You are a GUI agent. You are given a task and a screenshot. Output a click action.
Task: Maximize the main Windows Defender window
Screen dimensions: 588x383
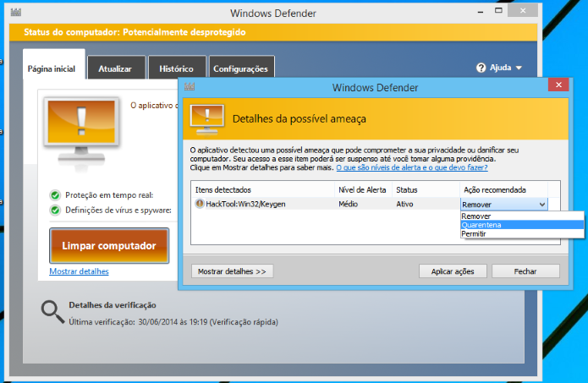pos(498,10)
